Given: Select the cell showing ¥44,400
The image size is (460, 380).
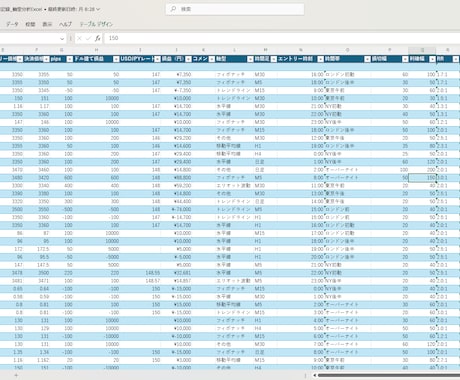Looking at the screenshot, I should point(176,202).
